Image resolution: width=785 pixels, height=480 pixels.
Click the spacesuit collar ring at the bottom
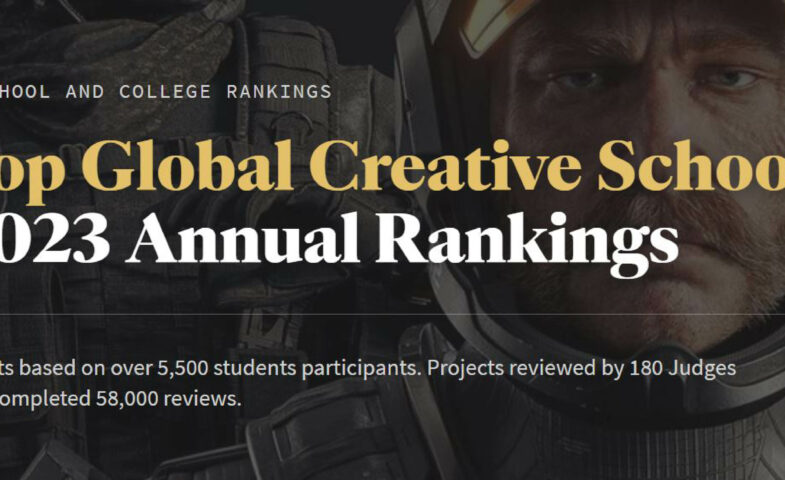560,420
